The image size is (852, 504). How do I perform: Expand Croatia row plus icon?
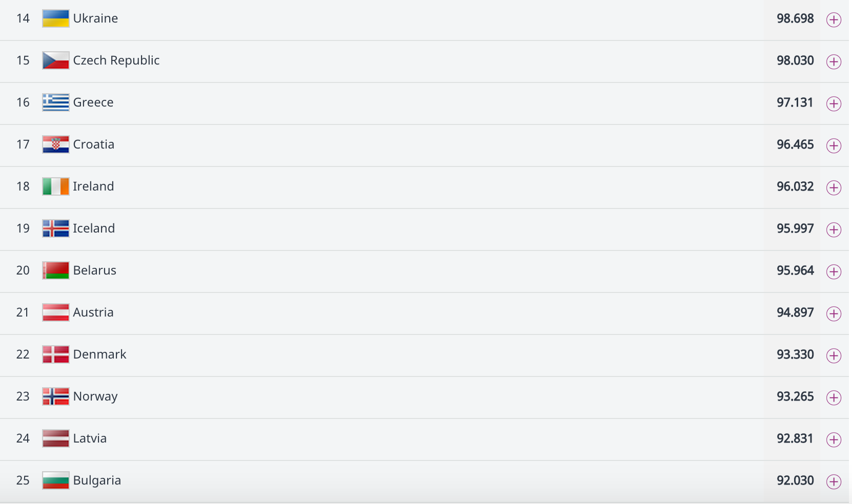[834, 146]
